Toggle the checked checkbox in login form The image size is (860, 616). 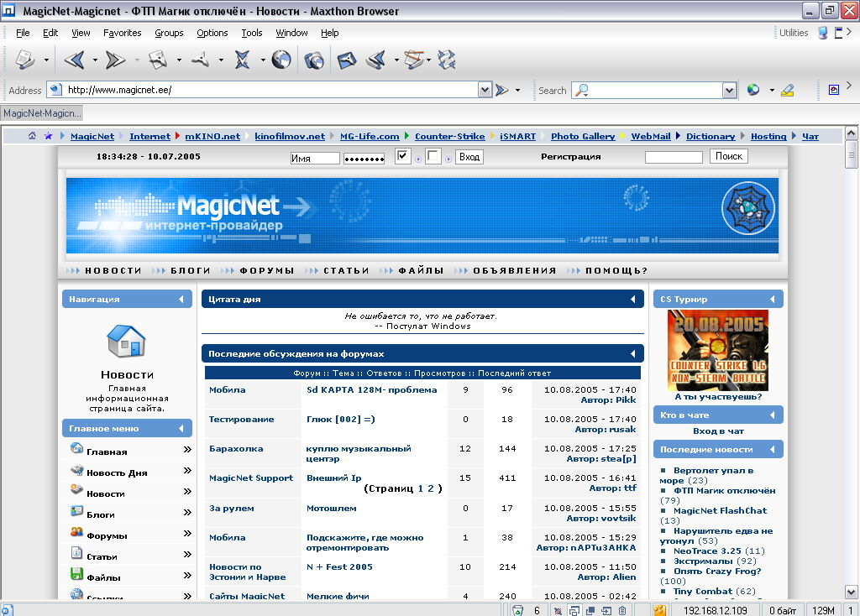(402, 156)
